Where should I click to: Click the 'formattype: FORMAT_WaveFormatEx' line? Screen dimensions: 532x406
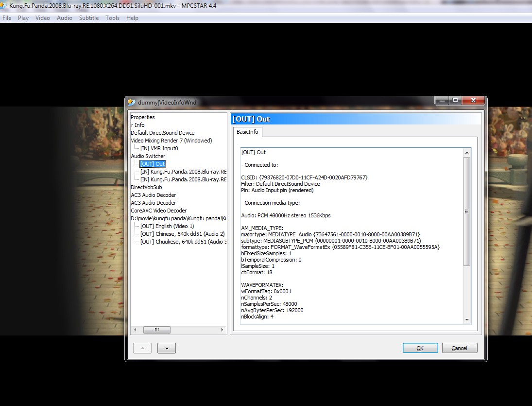[340, 247]
